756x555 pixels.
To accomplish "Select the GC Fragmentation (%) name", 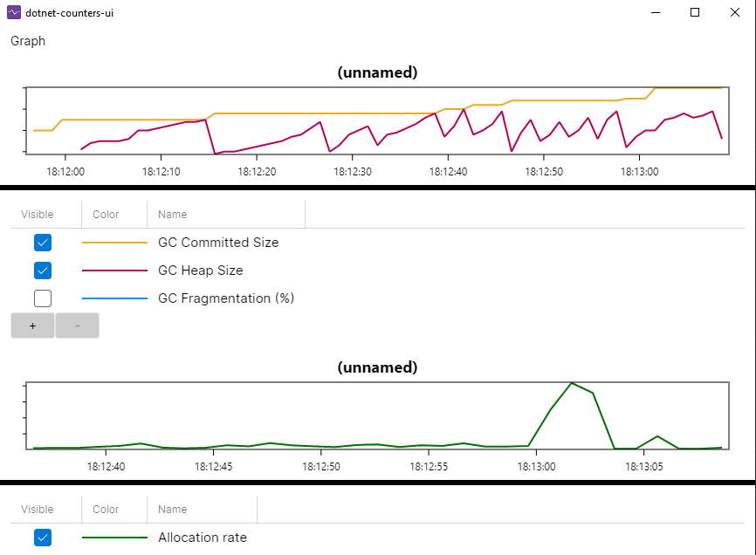I will pos(226,298).
